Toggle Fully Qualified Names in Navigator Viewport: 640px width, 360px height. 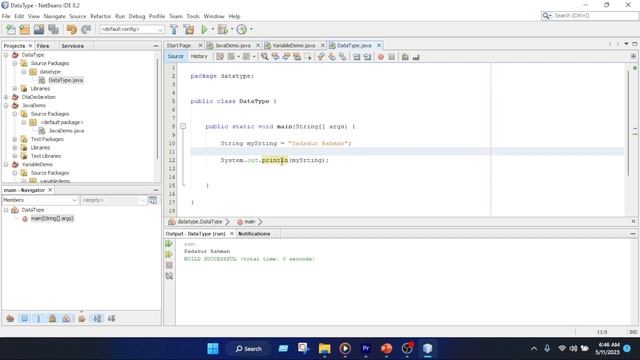coord(82,318)
